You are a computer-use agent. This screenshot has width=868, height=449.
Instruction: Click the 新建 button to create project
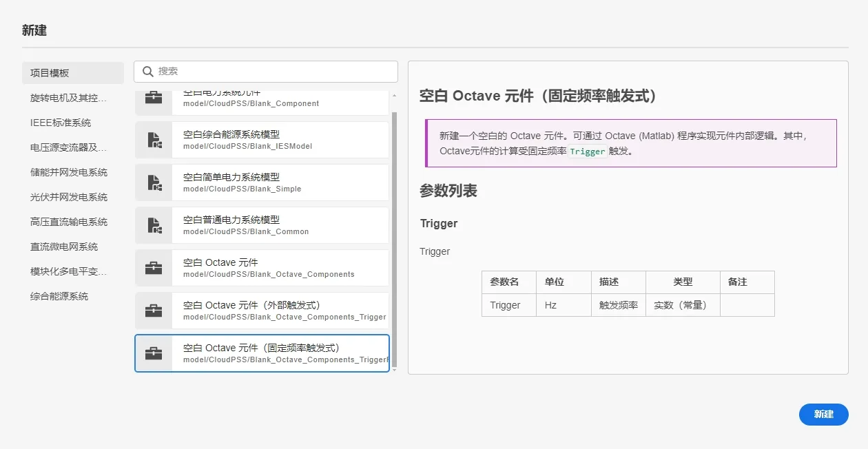[x=824, y=414]
